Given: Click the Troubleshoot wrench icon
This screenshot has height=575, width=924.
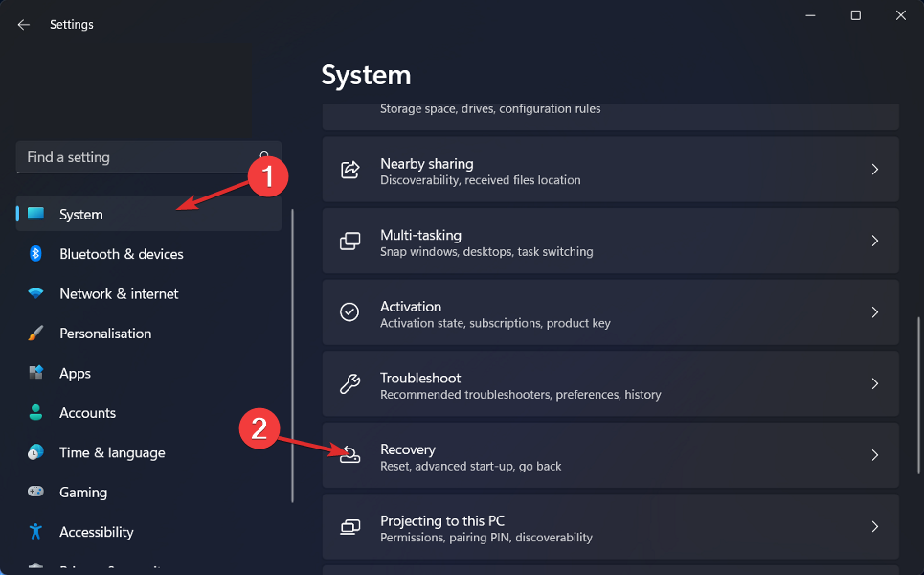Looking at the screenshot, I should click(x=350, y=383).
